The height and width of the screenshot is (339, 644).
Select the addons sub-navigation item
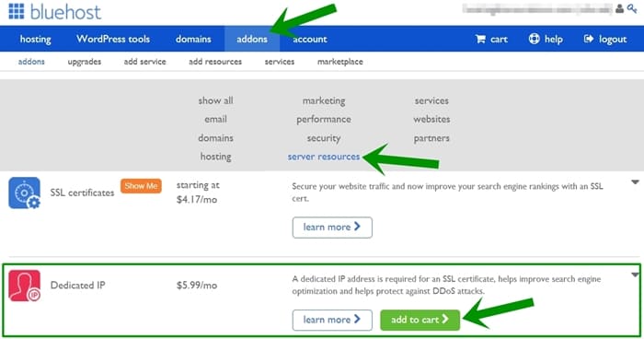point(31,62)
